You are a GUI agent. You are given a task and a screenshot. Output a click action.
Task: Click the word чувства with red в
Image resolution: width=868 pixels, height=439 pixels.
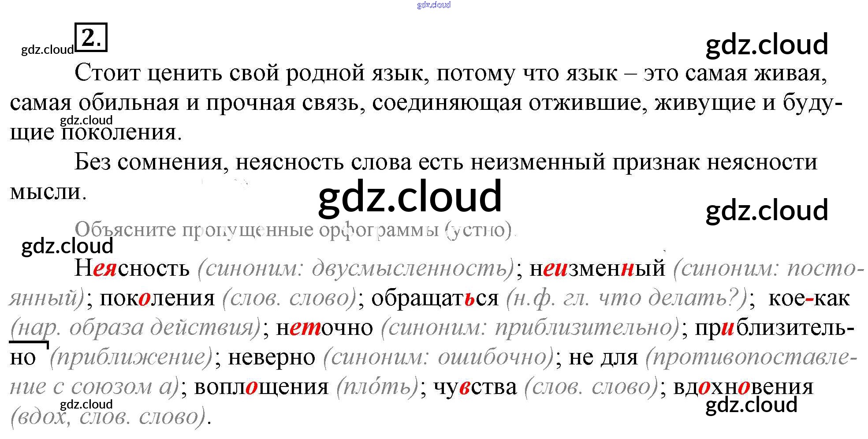point(475,387)
